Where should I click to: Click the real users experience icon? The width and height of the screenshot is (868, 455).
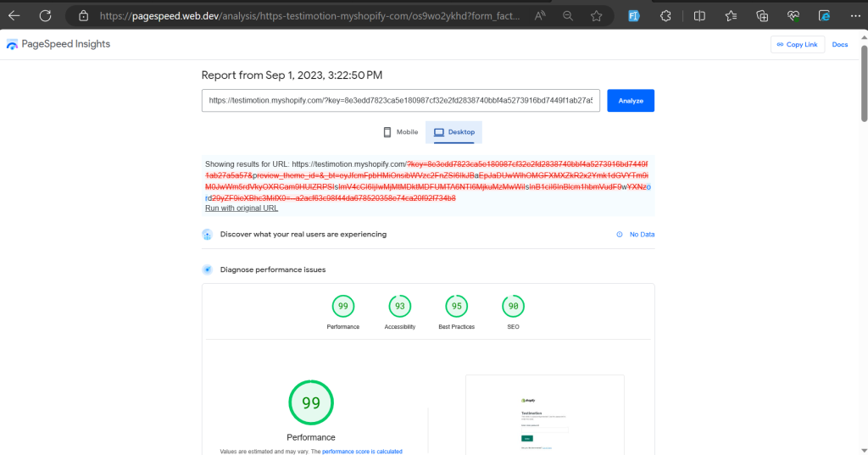pos(207,235)
